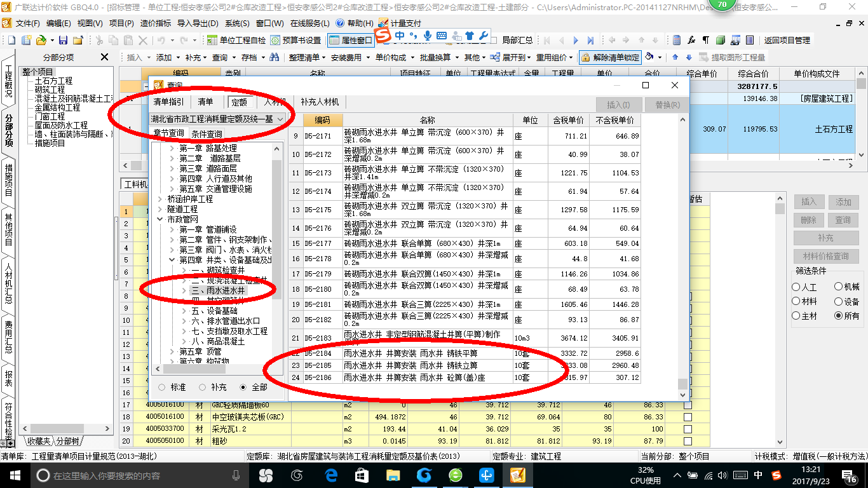Click the next record blue arrow
The image size is (868, 488).
tap(576, 40)
